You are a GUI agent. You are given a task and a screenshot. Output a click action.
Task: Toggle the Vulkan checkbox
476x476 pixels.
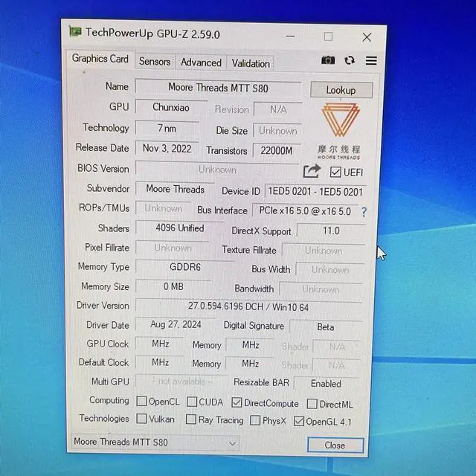coord(141,419)
